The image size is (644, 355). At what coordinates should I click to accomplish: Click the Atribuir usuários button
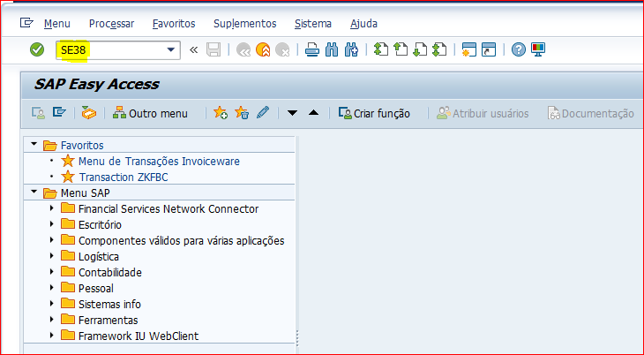tap(483, 113)
